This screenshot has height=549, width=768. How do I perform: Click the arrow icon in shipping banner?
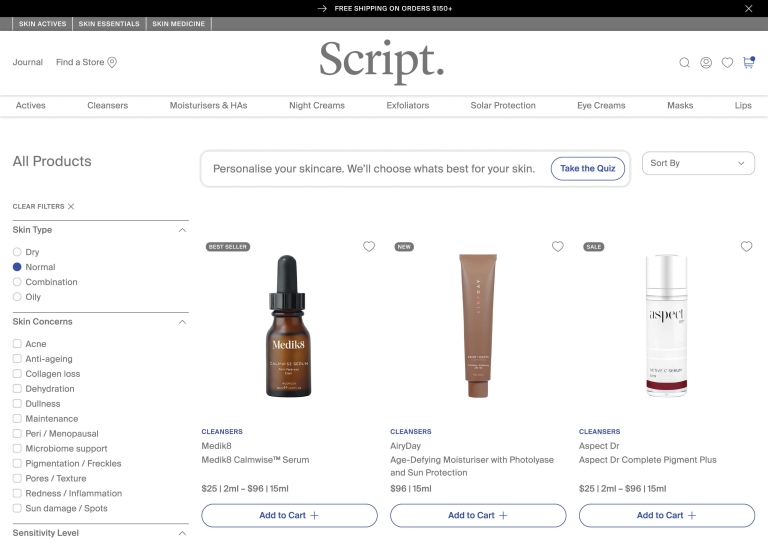[322, 8]
